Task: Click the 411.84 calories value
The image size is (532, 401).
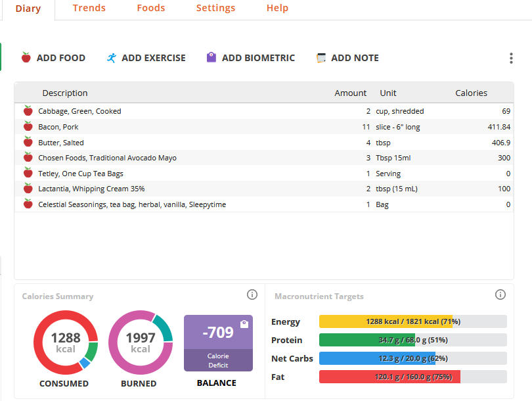Action: click(499, 127)
